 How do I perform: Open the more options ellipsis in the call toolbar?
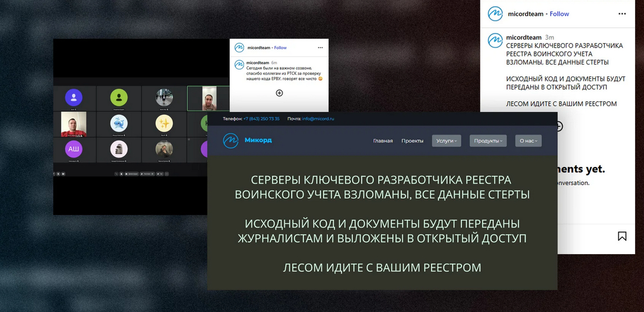pyautogui.click(x=167, y=174)
